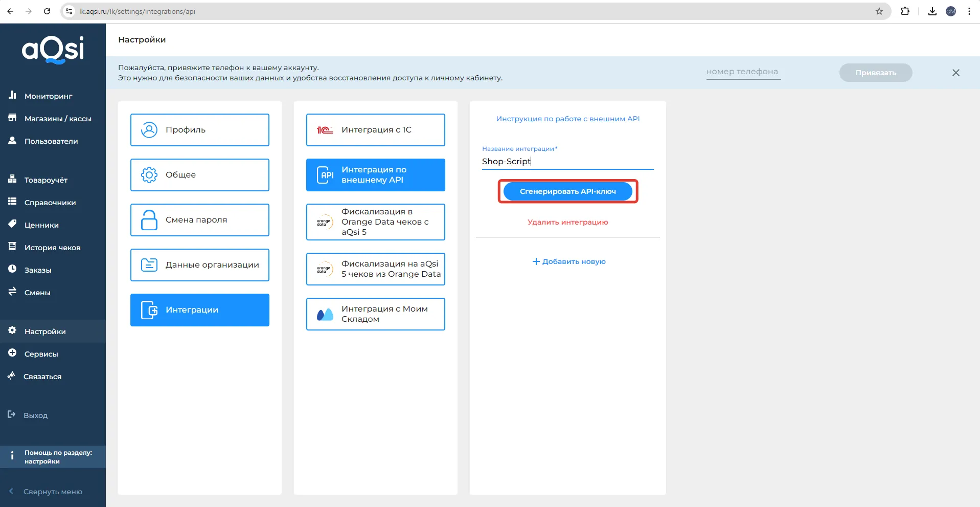
Task: Click Удалить интеграцию link
Action: pyautogui.click(x=567, y=222)
